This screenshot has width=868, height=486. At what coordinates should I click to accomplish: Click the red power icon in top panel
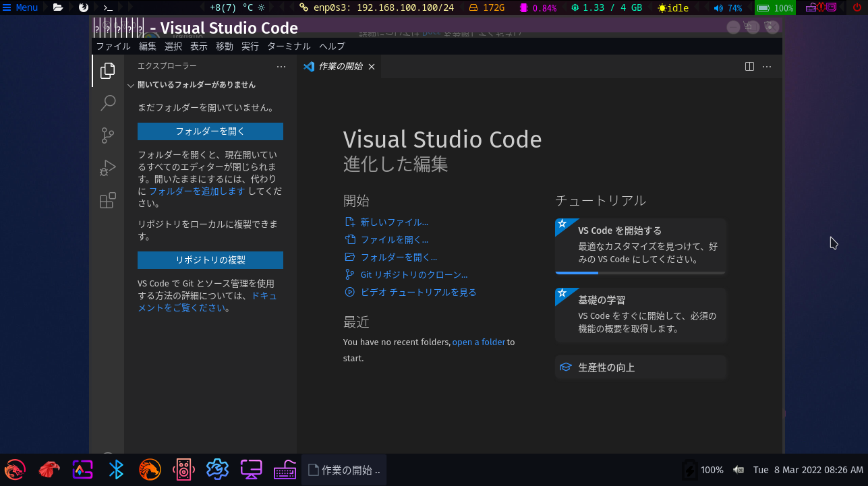point(857,7)
